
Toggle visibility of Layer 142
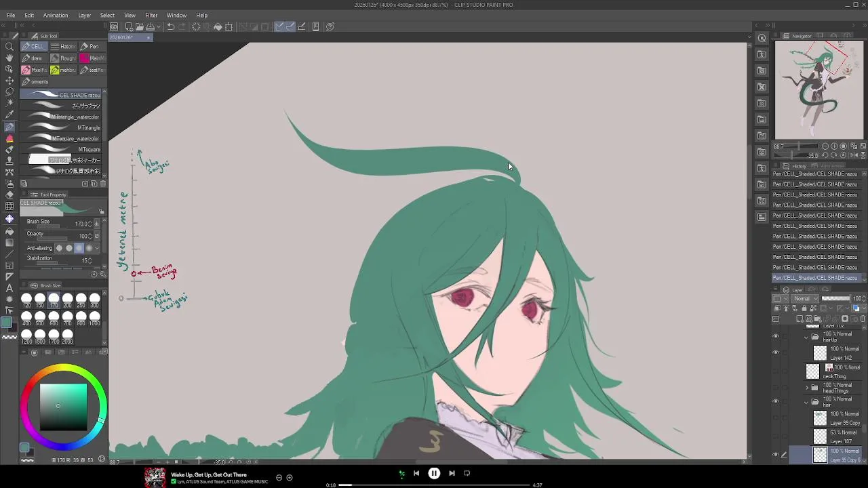pos(776,353)
